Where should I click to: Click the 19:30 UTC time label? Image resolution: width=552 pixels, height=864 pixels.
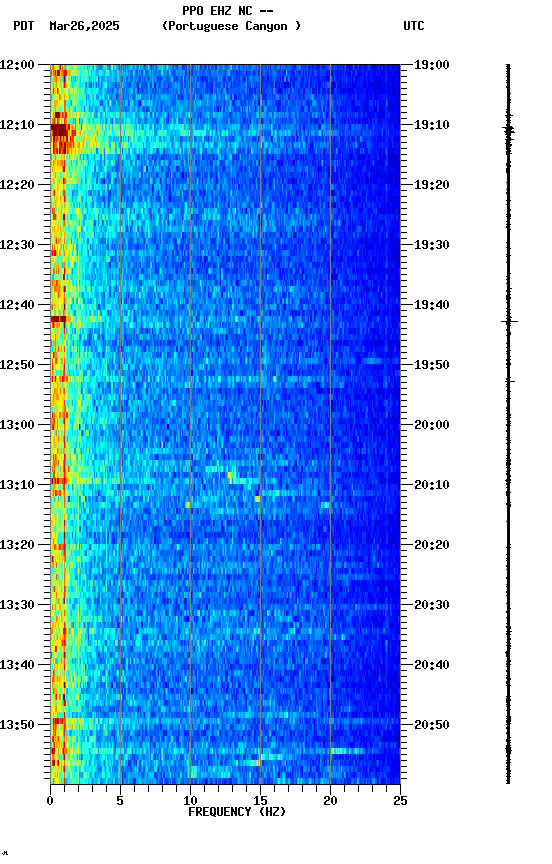(x=432, y=245)
